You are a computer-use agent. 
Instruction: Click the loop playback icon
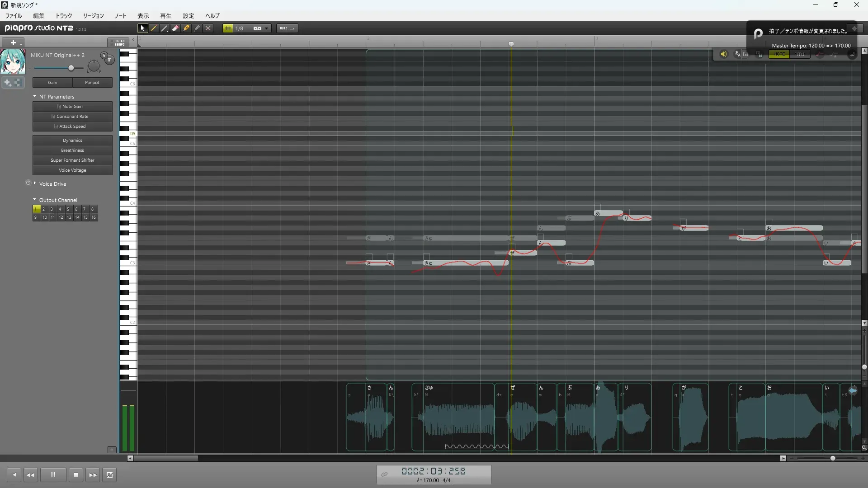109,475
